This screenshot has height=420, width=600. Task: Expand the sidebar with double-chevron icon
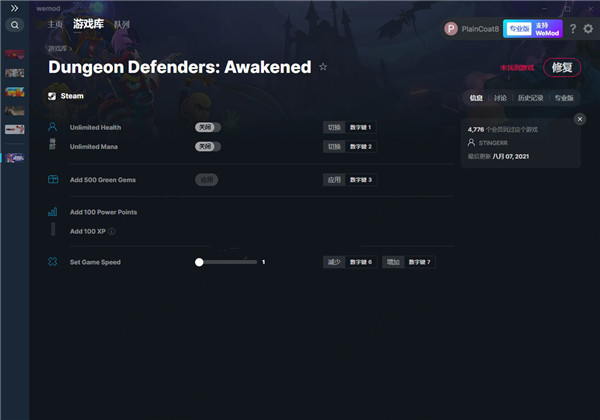click(15, 8)
